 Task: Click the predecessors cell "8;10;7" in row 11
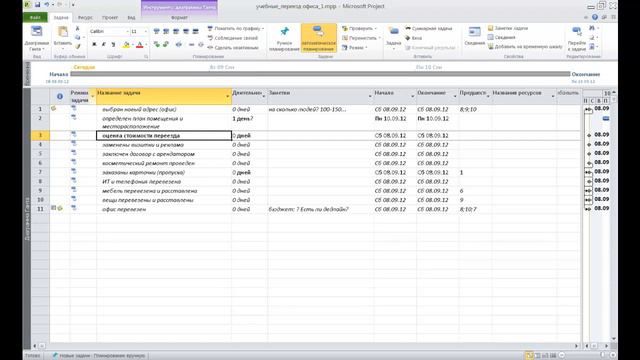pos(475,209)
